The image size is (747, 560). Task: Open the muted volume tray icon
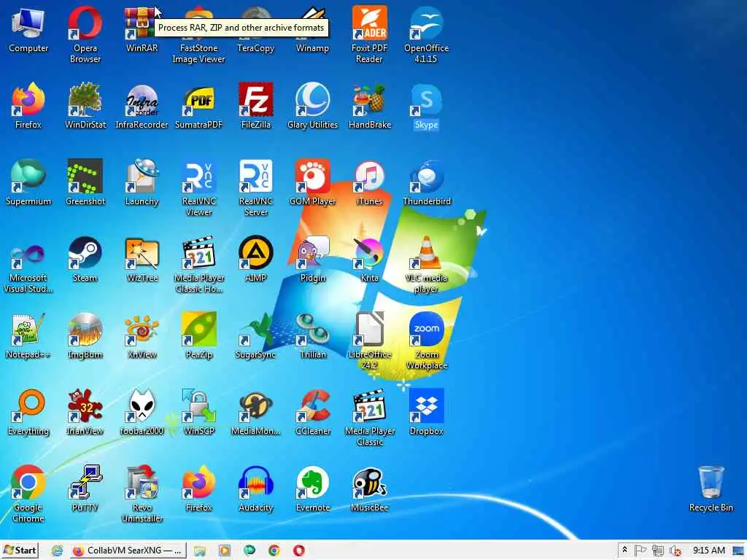675,551
